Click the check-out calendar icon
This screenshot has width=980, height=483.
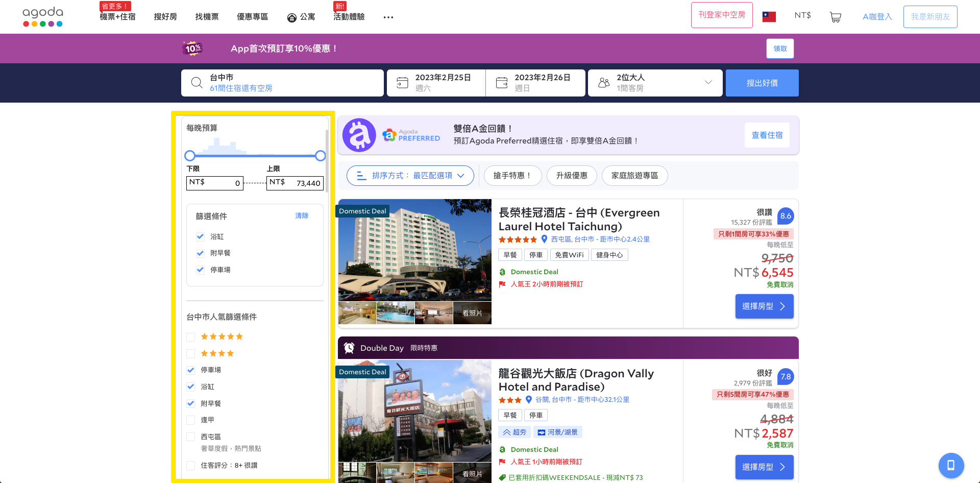502,83
